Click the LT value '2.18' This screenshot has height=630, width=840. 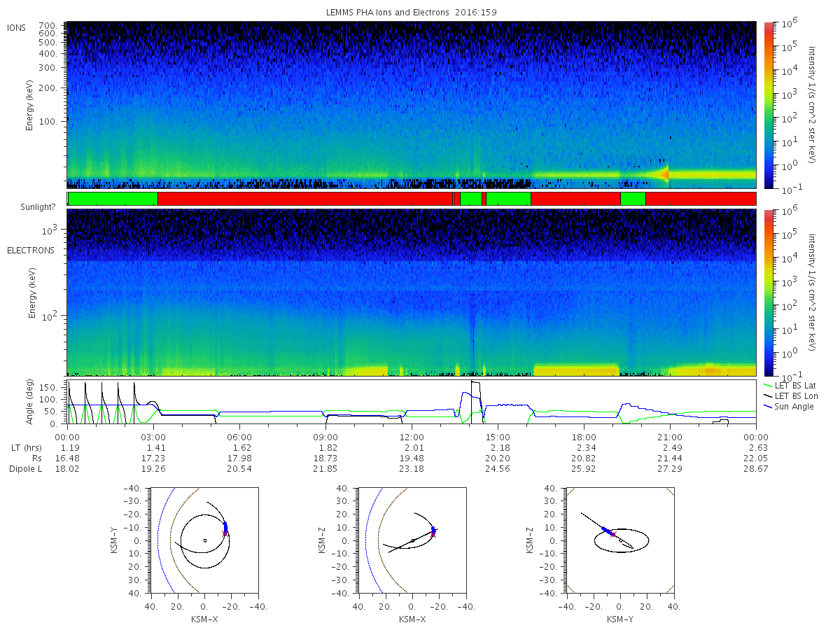tap(498, 448)
